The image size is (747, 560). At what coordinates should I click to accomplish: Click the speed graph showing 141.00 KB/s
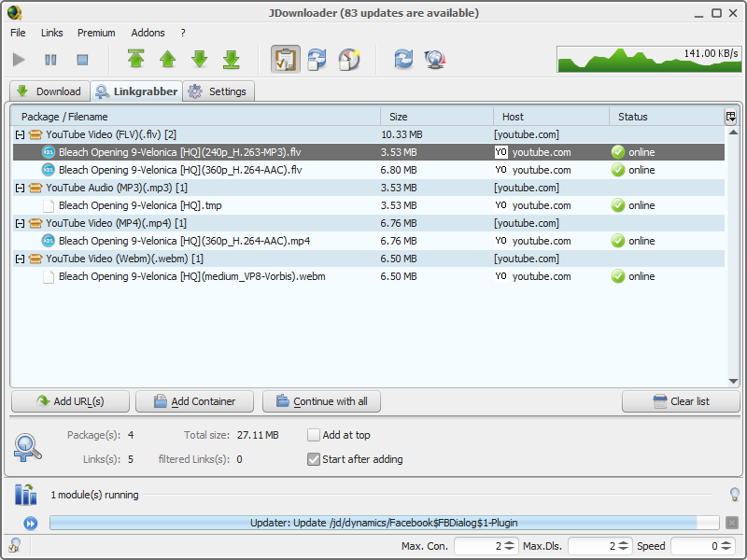coord(649,59)
